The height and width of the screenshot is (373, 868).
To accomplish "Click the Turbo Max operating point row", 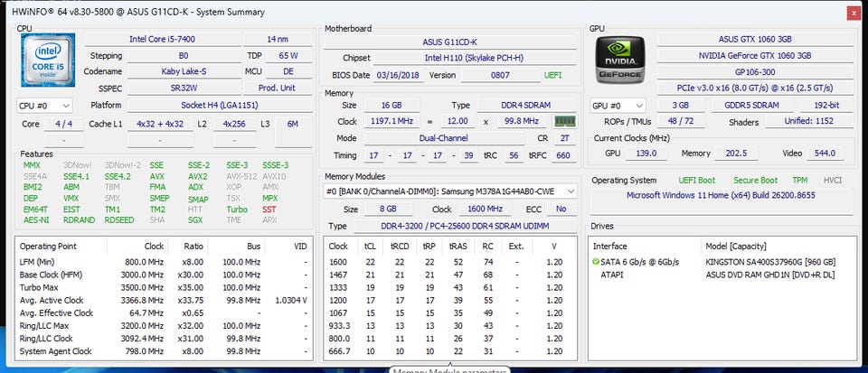I will tap(163, 287).
